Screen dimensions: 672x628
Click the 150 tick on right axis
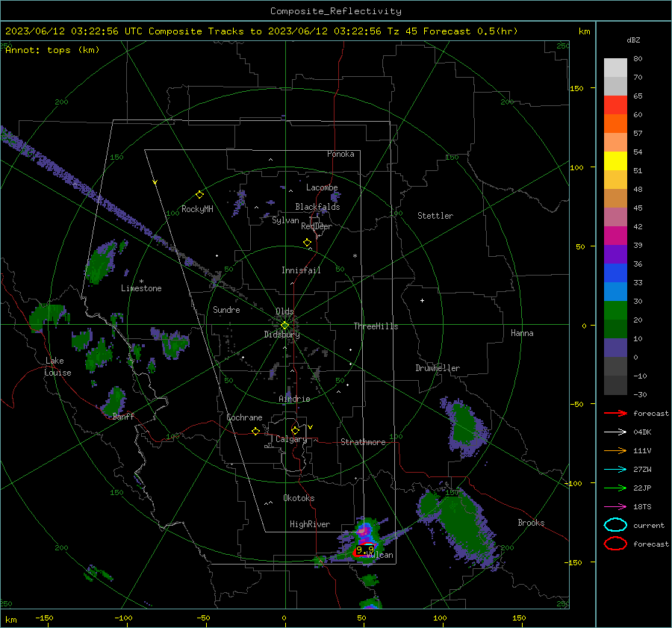click(576, 88)
